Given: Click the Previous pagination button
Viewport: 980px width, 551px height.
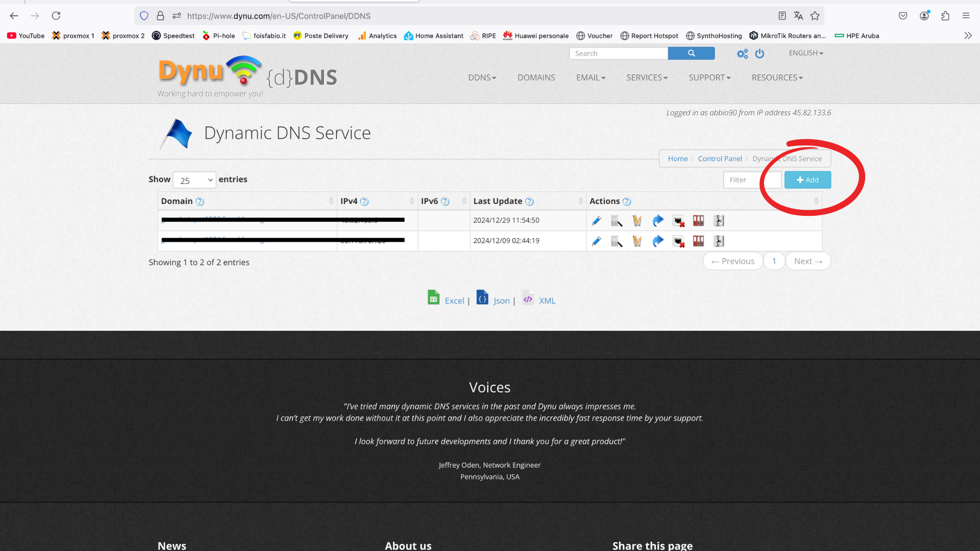Looking at the screenshot, I should (x=733, y=261).
